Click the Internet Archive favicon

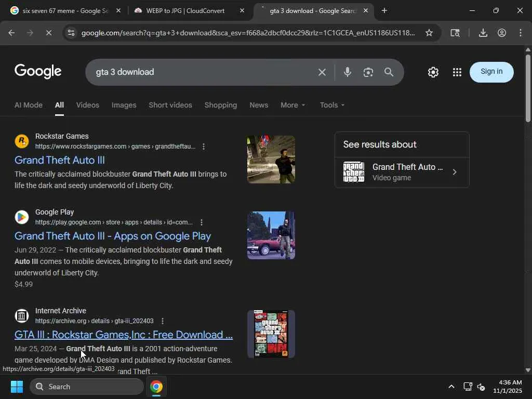click(x=22, y=316)
